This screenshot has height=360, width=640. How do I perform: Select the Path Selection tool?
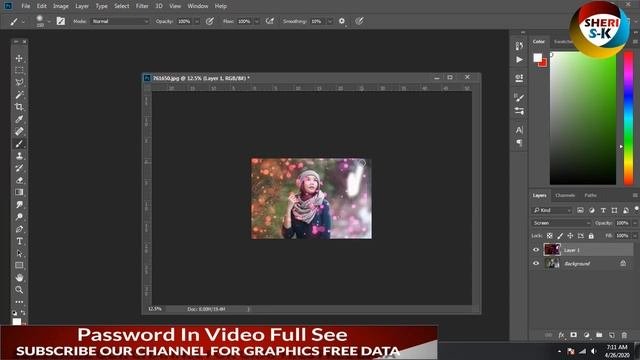point(19,253)
